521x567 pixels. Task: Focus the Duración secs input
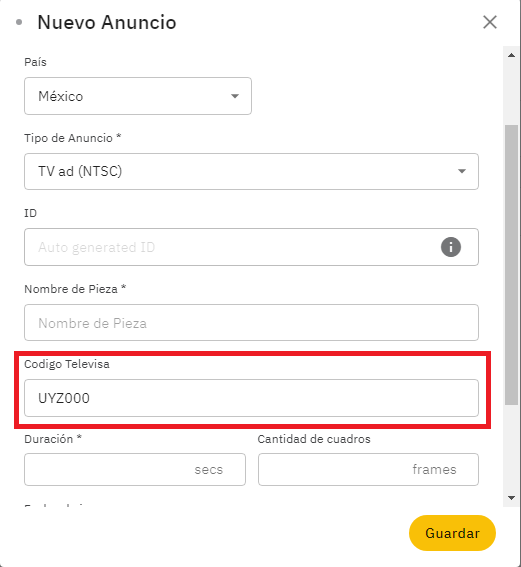tap(135, 469)
